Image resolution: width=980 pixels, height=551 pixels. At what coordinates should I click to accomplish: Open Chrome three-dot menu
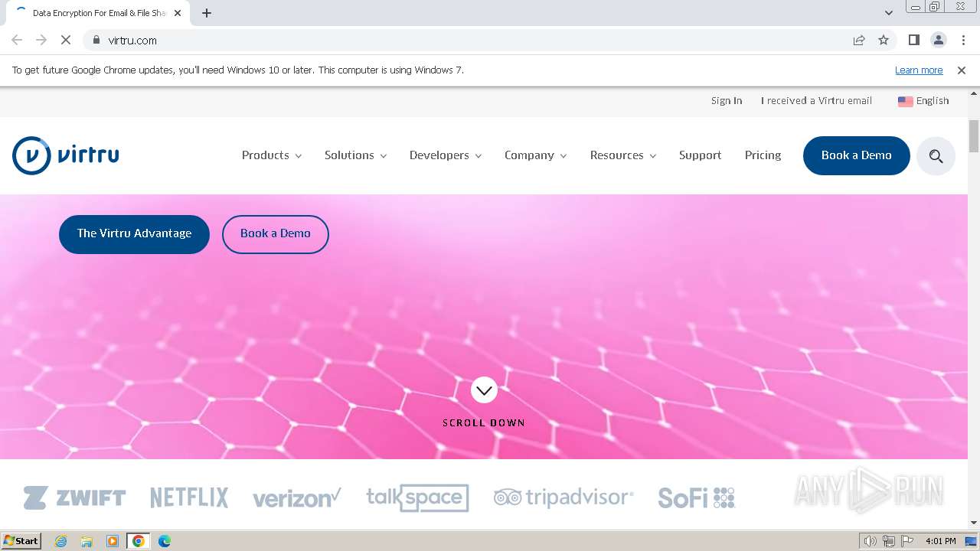[963, 40]
